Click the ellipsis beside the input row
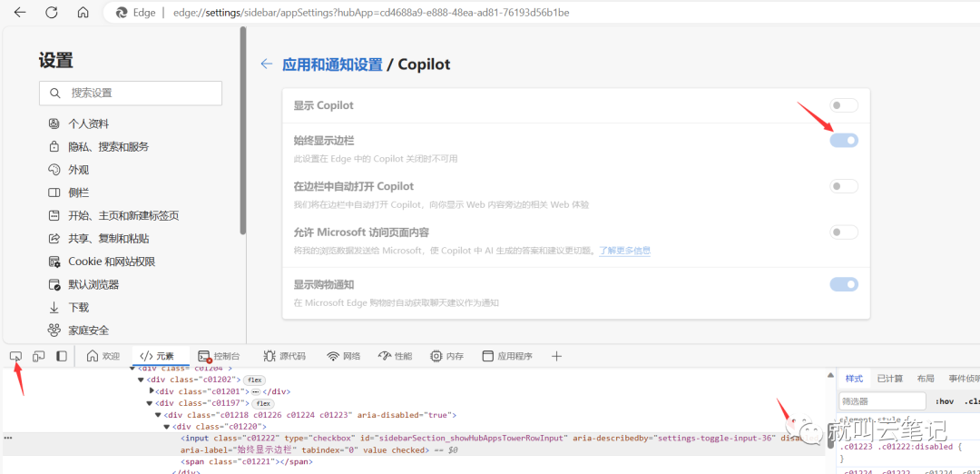 pyautogui.click(x=7, y=439)
